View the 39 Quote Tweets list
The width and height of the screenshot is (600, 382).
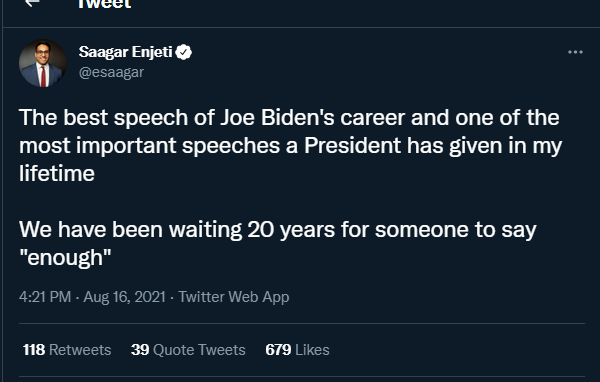[188, 350]
